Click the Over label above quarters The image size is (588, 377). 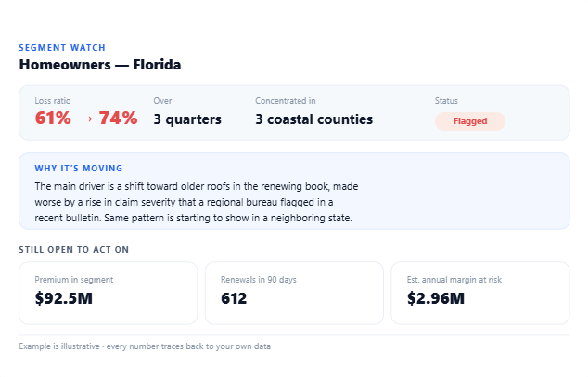162,101
